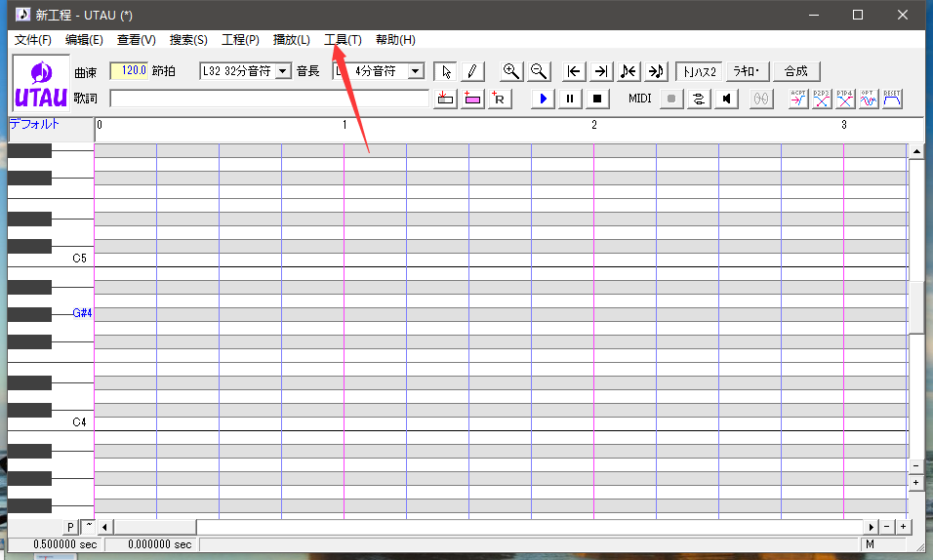Click the tempo field showing 120.0
This screenshot has height=560, width=933.
(129, 71)
